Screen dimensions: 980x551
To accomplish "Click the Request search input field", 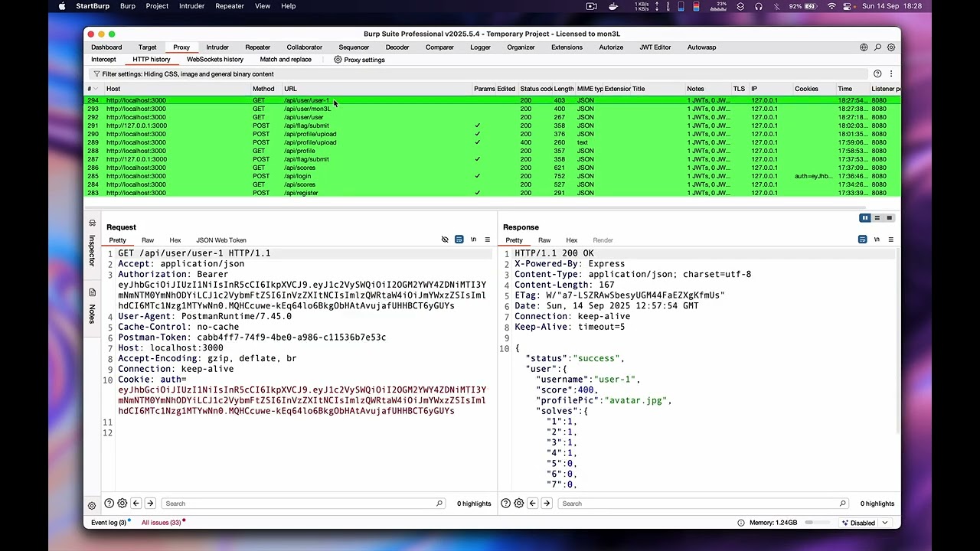I will [x=303, y=504].
